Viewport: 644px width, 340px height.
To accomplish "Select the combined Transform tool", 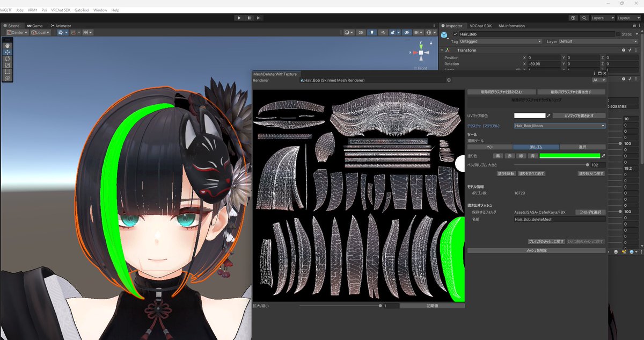I will point(8,78).
